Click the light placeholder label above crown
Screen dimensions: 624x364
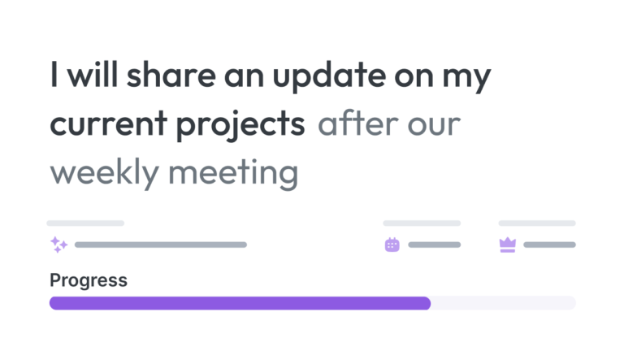(537, 223)
